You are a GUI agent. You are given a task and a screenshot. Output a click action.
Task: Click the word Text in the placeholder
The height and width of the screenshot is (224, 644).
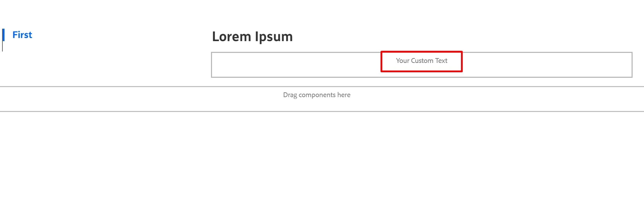[441, 61]
